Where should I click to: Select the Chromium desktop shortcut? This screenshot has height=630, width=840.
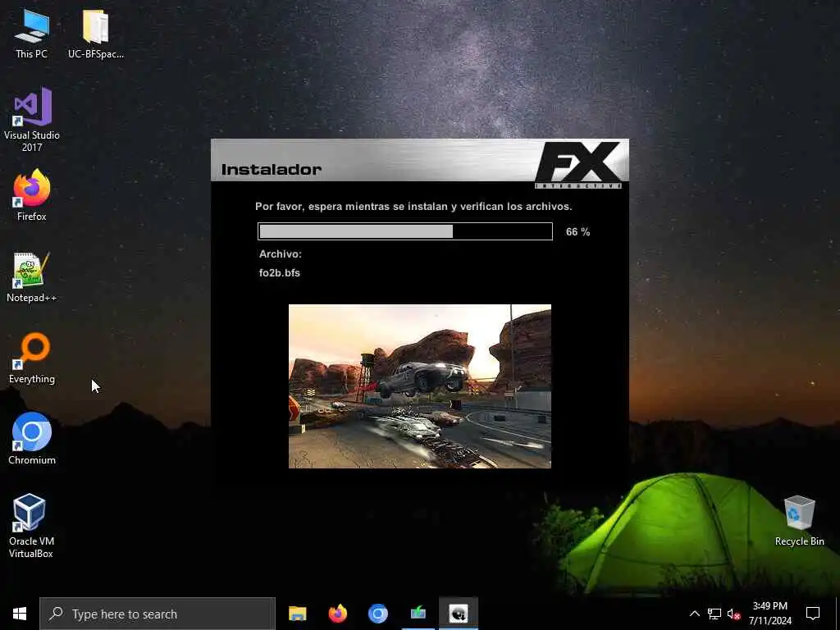(x=32, y=439)
